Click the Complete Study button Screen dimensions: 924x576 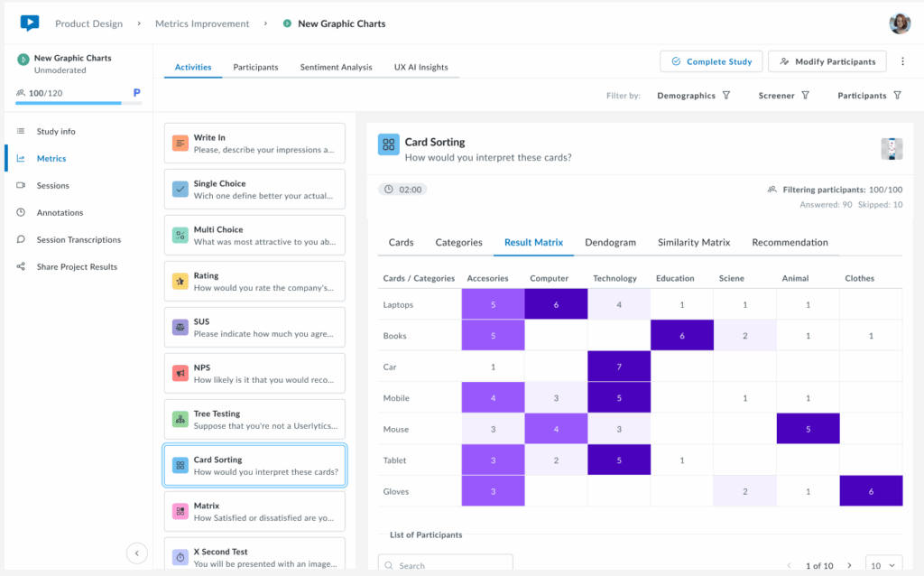click(x=711, y=60)
